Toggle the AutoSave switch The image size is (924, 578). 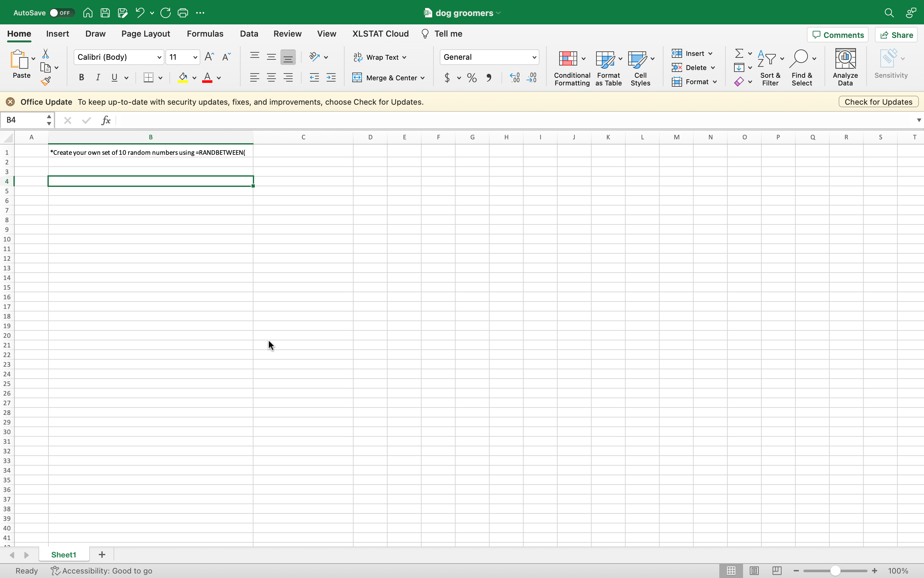62,13
